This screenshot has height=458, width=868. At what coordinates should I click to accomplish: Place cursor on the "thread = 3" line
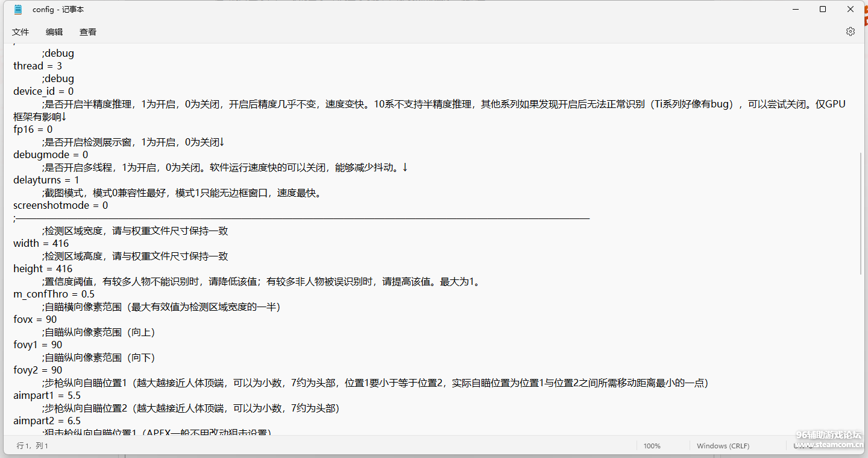coord(37,66)
